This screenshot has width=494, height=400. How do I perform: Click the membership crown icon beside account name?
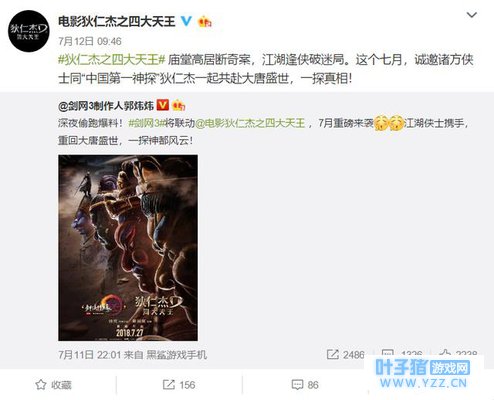pos(204,22)
